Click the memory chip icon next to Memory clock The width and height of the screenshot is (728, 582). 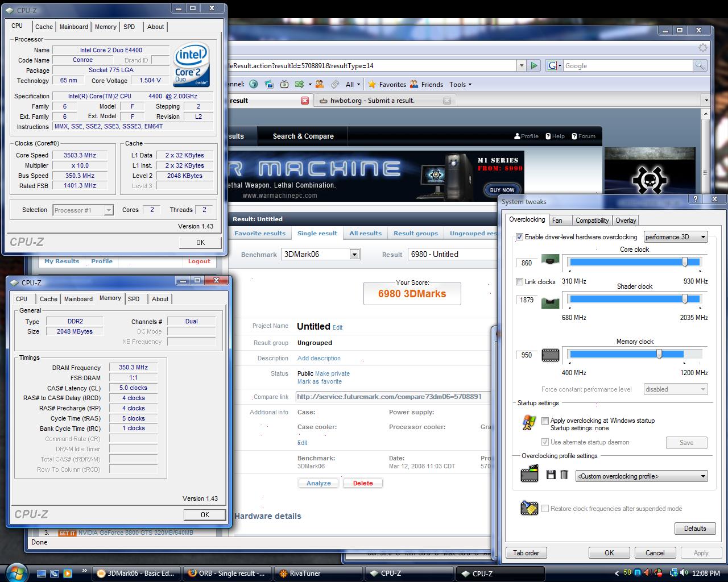coord(550,355)
